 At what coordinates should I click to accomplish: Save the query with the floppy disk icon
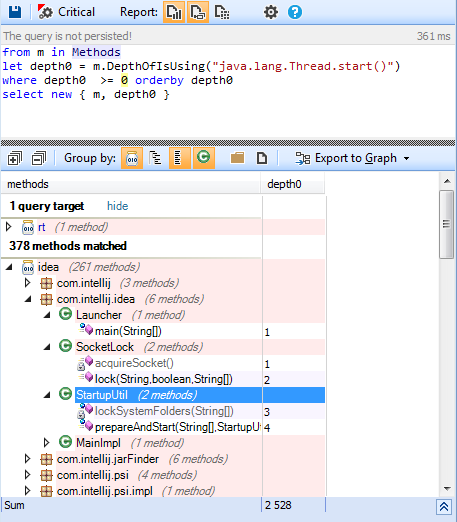tap(15, 12)
